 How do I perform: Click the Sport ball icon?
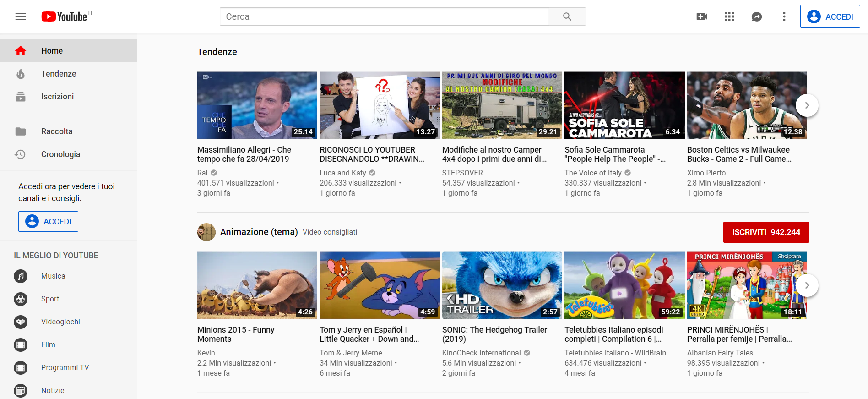[x=21, y=299]
